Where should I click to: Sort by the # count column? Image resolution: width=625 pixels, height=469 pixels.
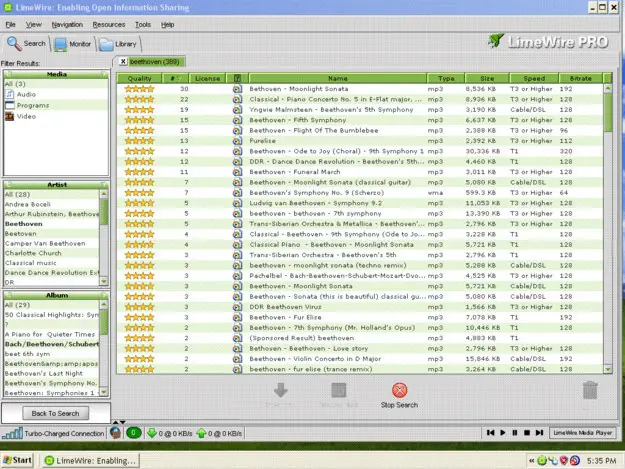pyautogui.click(x=175, y=78)
